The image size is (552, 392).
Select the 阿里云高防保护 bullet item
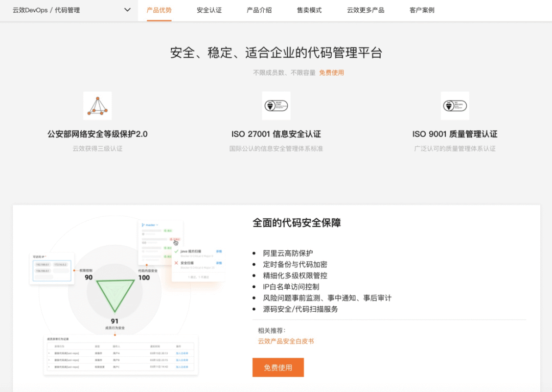(x=288, y=253)
